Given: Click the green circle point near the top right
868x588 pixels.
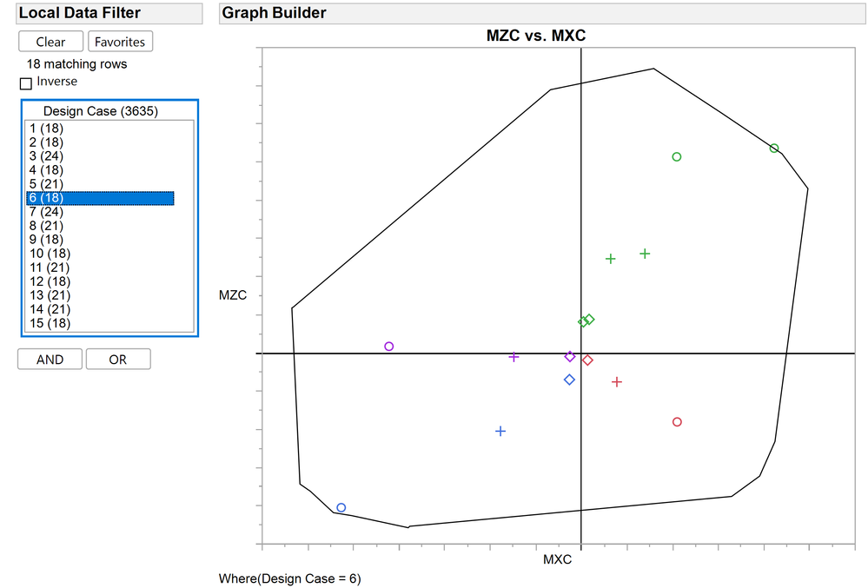Looking at the screenshot, I should click(773, 148).
